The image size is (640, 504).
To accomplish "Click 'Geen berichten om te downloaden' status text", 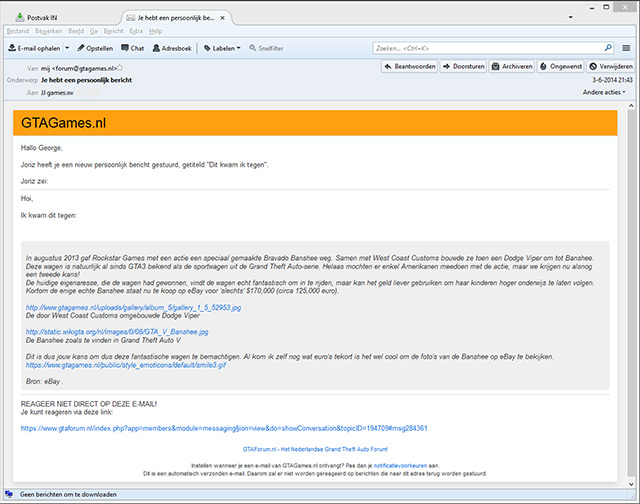I will tap(68, 494).
